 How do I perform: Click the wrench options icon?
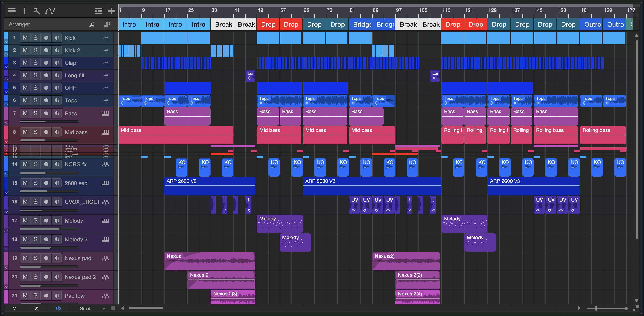click(37, 11)
